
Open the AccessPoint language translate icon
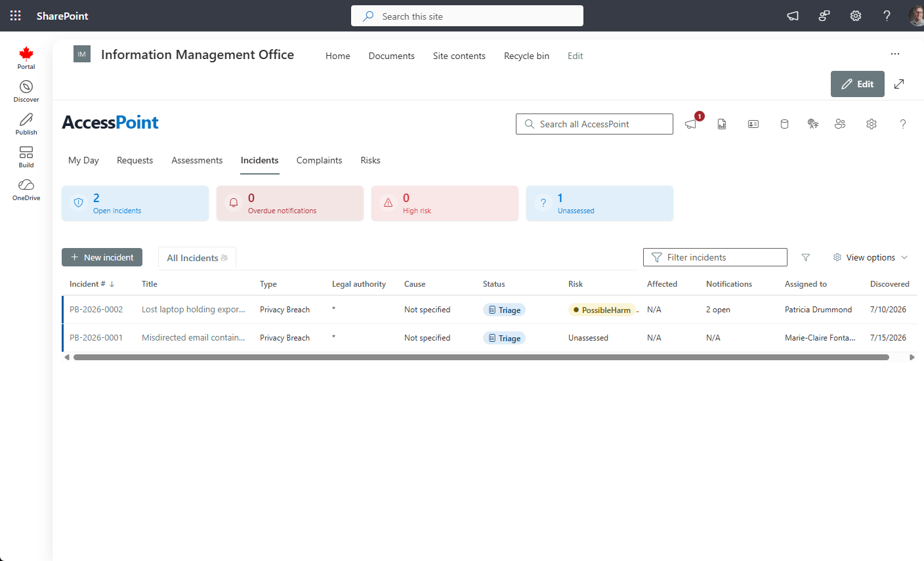813,124
